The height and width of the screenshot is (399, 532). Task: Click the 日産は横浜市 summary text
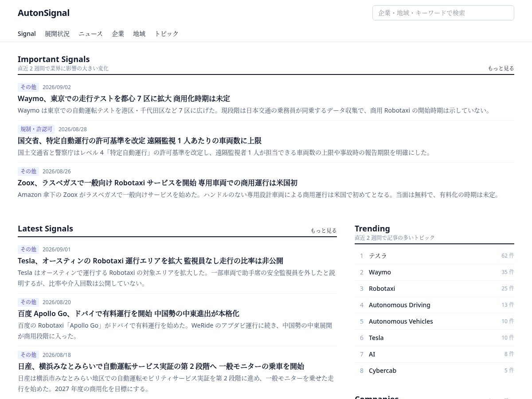pos(176,383)
